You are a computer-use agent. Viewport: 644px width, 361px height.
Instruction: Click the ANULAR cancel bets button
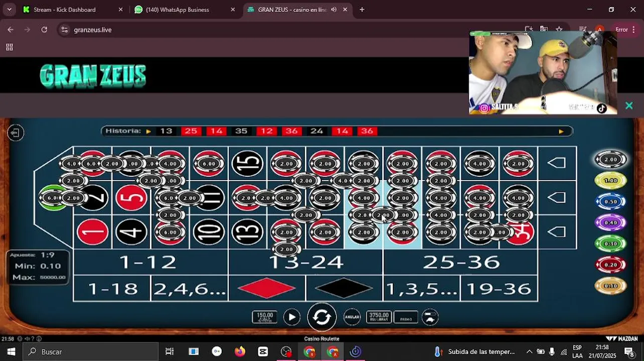click(352, 317)
